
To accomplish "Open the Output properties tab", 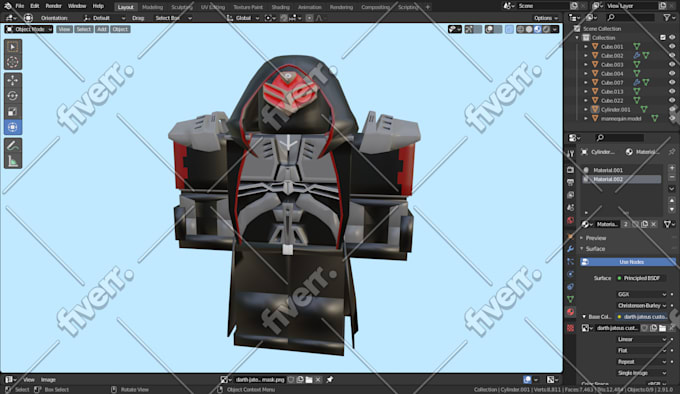I will click(570, 182).
